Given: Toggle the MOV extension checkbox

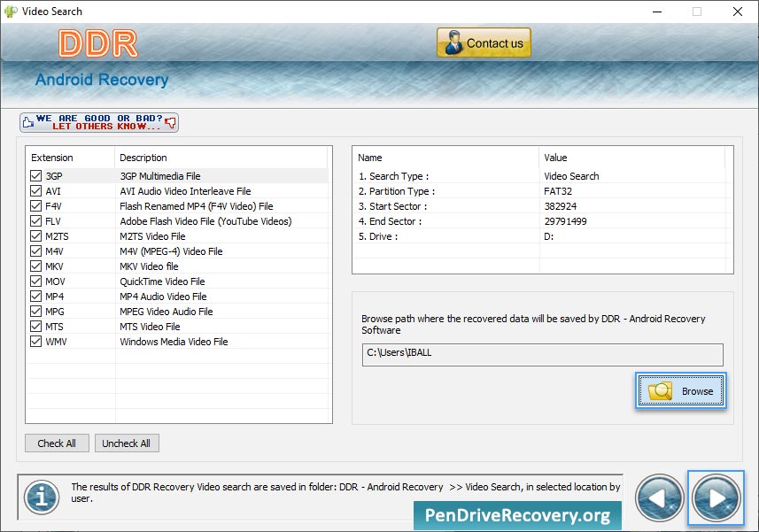Looking at the screenshot, I should point(35,281).
